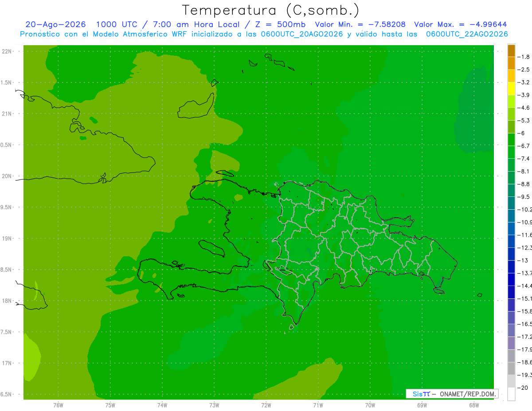Click the '73W' longitude label

pos(214,405)
